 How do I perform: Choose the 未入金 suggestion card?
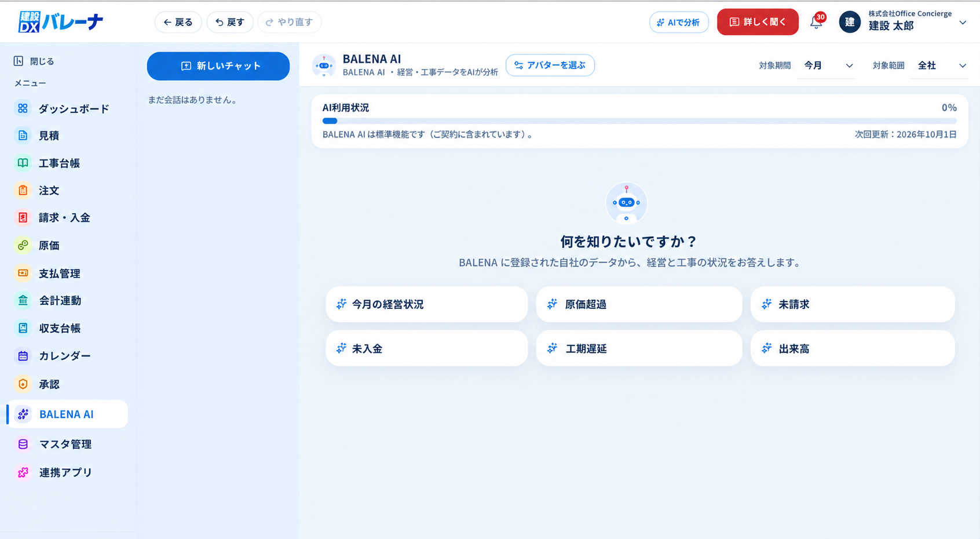pos(427,348)
